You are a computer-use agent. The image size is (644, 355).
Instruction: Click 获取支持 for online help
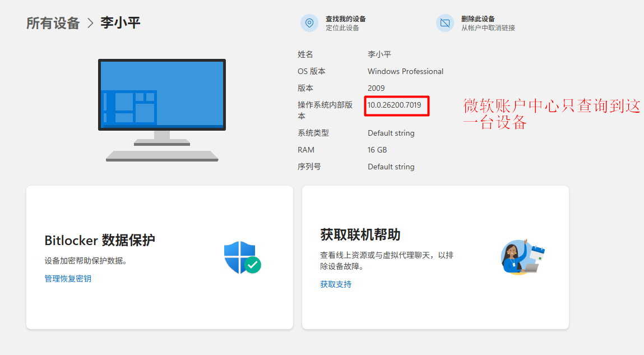coord(335,284)
